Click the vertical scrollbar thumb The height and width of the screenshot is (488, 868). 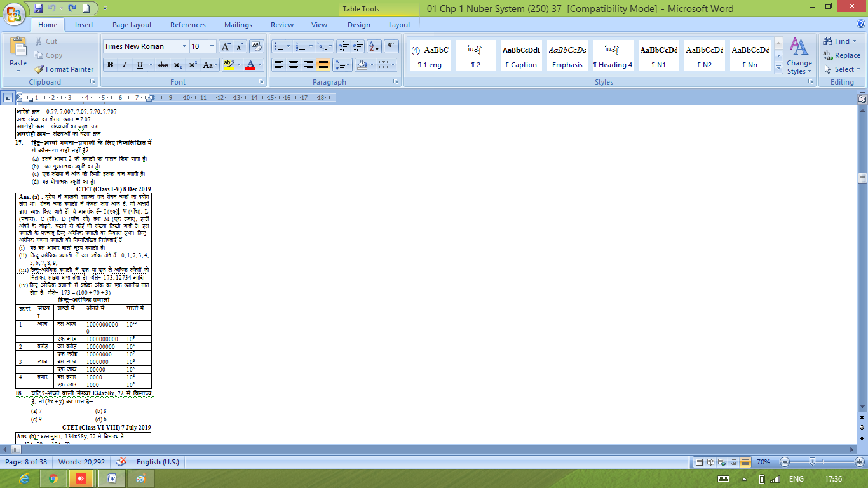pyautogui.click(x=862, y=178)
